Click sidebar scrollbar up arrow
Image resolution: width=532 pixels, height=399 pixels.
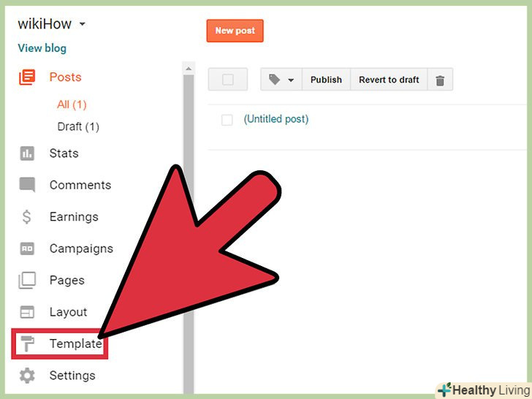coord(189,69)
